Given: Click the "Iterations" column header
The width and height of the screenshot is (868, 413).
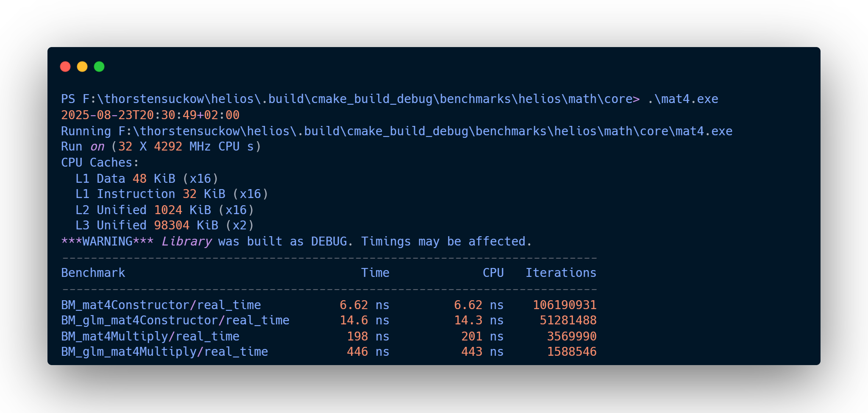Looking at the screenshot, I should pyautogui.click(x=561, y=273).
